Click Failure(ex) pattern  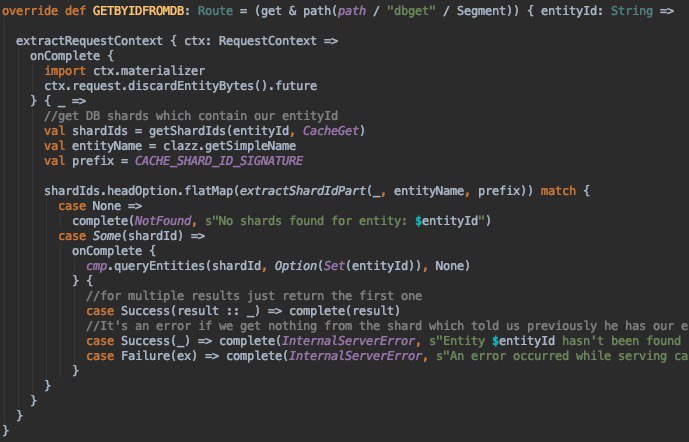click(159, 356)
